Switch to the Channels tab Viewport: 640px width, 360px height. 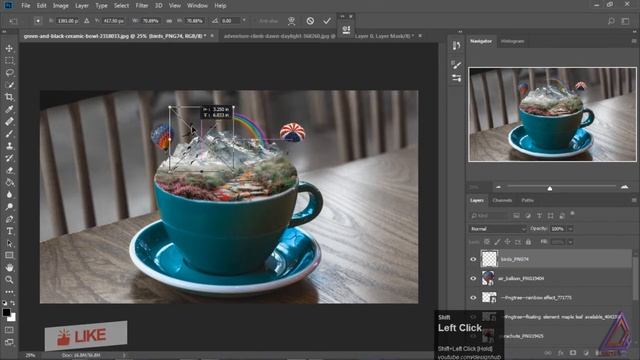click(502, 200)
